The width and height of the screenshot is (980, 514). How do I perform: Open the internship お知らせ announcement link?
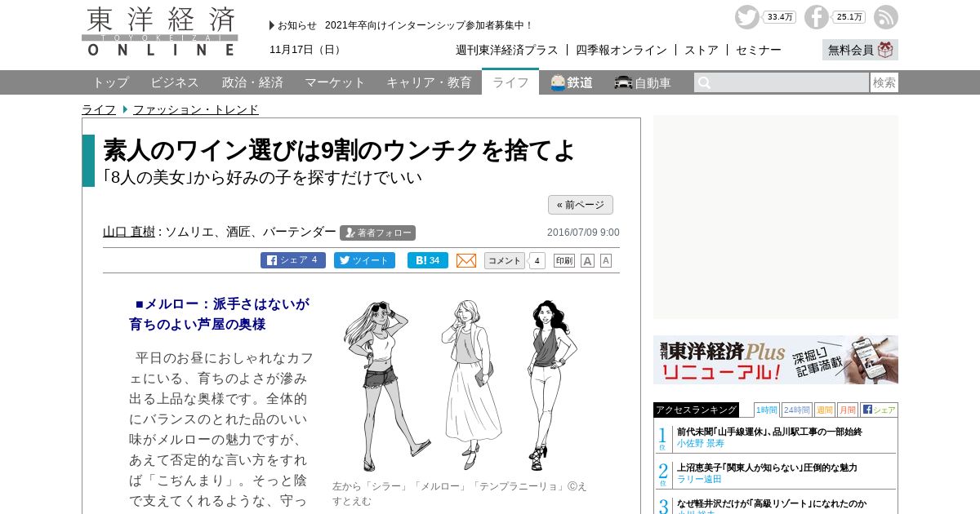429,25
